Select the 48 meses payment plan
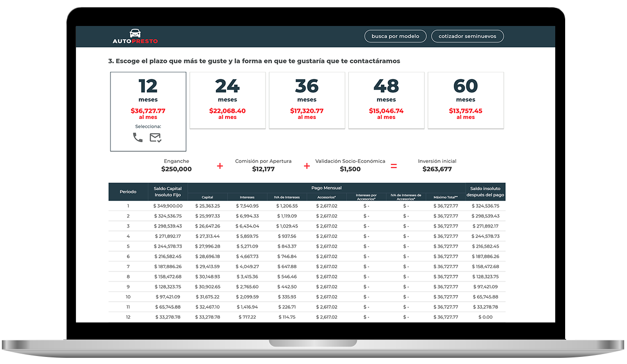 click(x=386, y=100)
